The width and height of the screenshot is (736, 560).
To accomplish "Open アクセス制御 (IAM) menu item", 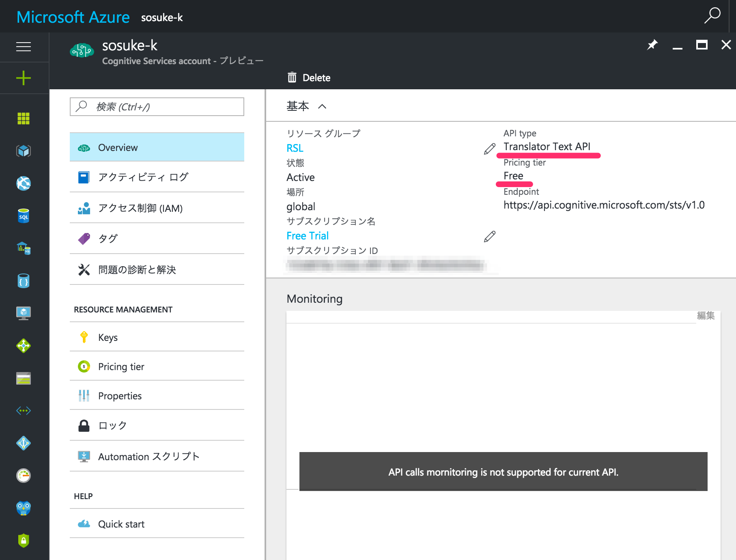I will [x=157, y=208].
